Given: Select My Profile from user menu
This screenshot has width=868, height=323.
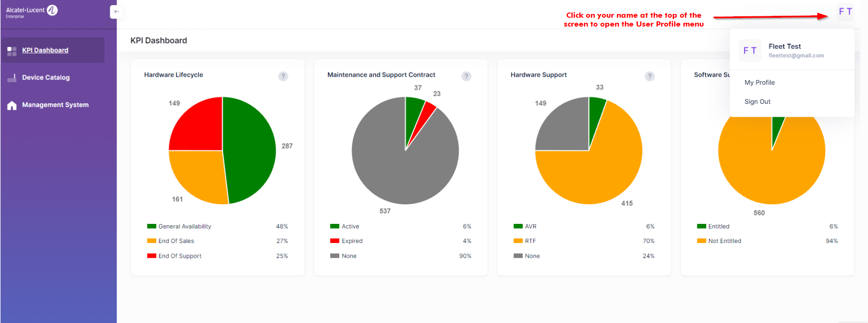Looking at the screenshot, I should [x=759, y=82].
